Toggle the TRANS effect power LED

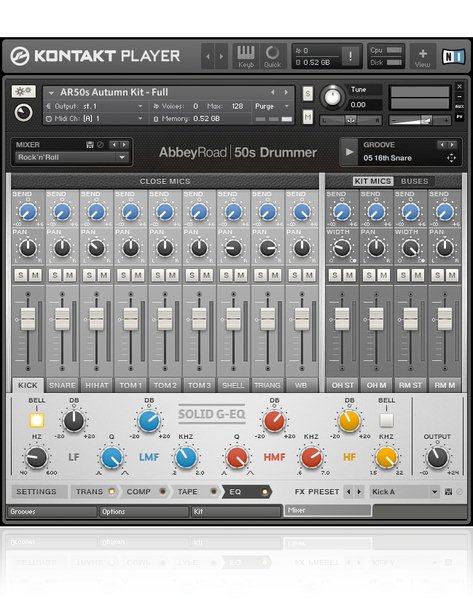click(112, 491)
